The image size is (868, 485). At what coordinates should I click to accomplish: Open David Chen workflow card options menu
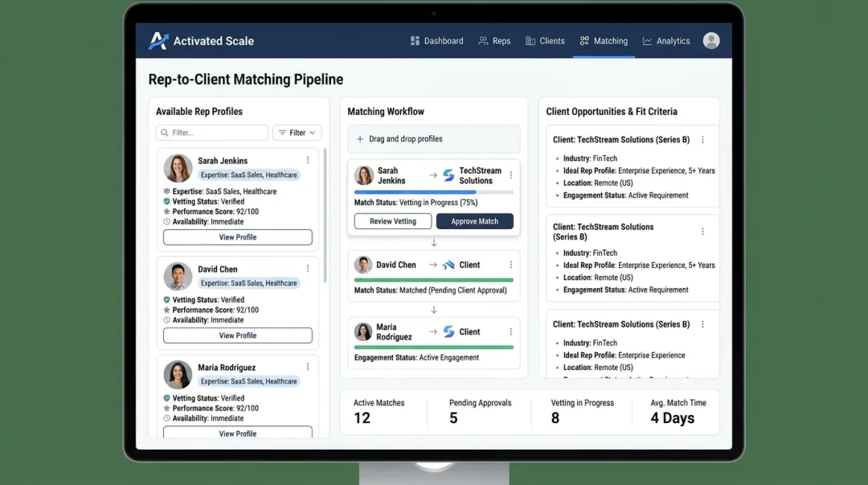point(511,265)
